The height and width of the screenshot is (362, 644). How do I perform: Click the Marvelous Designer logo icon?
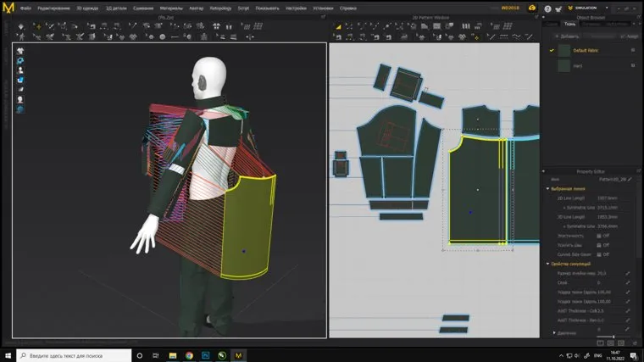(9, 9)
